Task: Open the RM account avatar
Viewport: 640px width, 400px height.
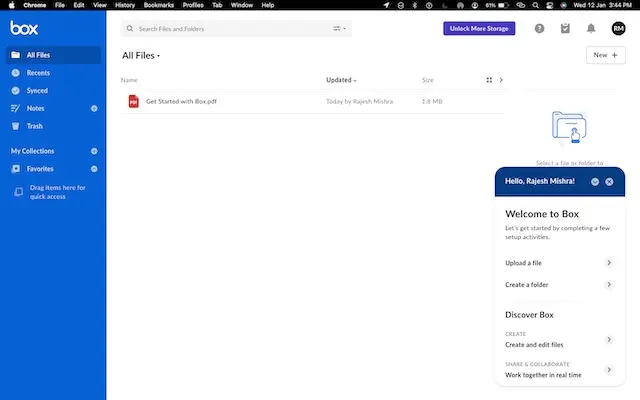Action: [x=618, y=29]
